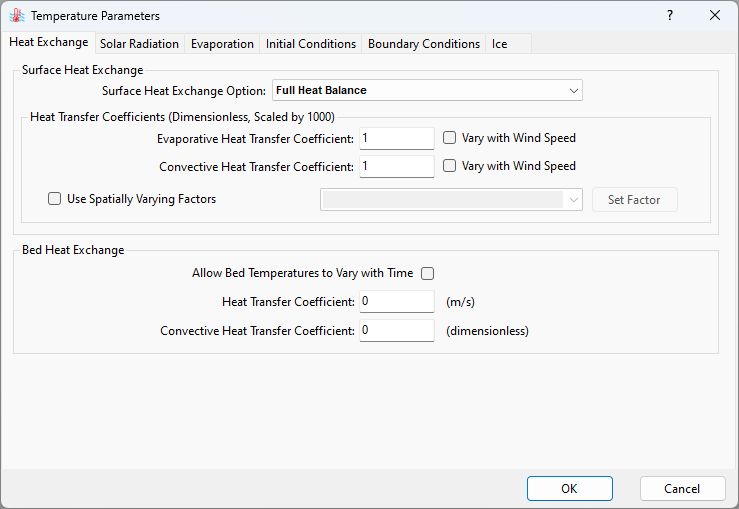Click the question mark help button
This screenshot has height=509, width=739.
click(670, 16)
